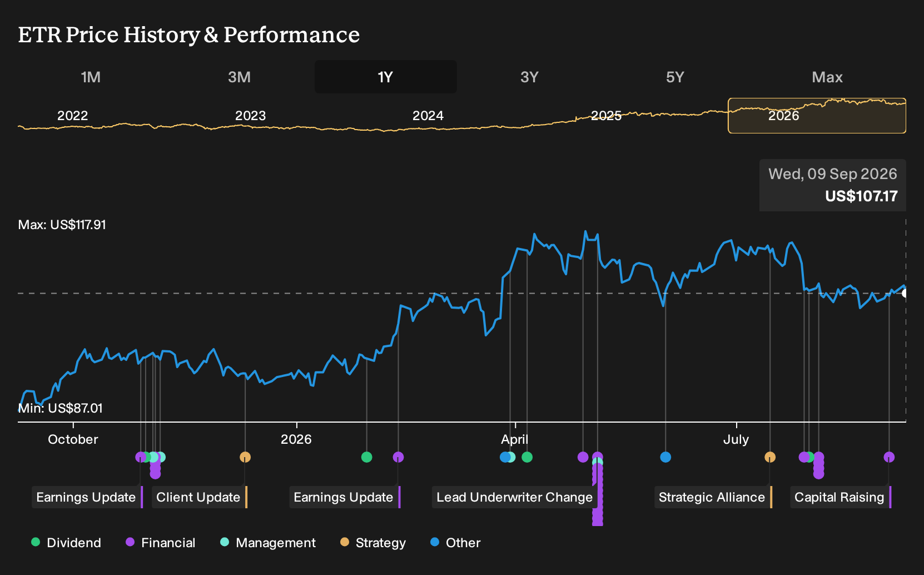Select the 3M time range tab
The image size is (924, 575).
point(239,77)
